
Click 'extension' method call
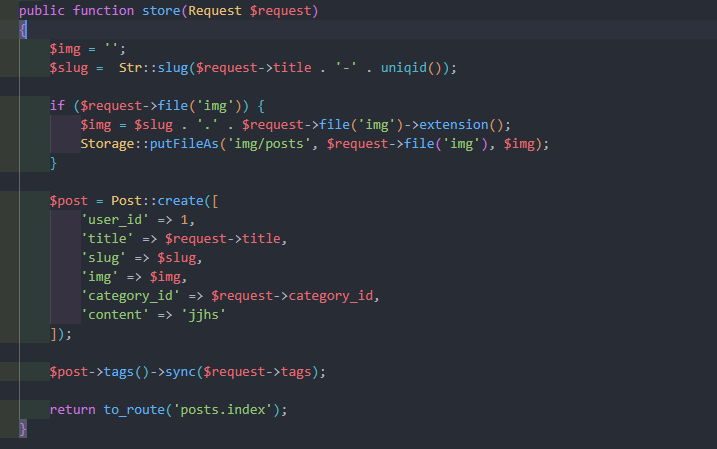[x=454, y=124]
